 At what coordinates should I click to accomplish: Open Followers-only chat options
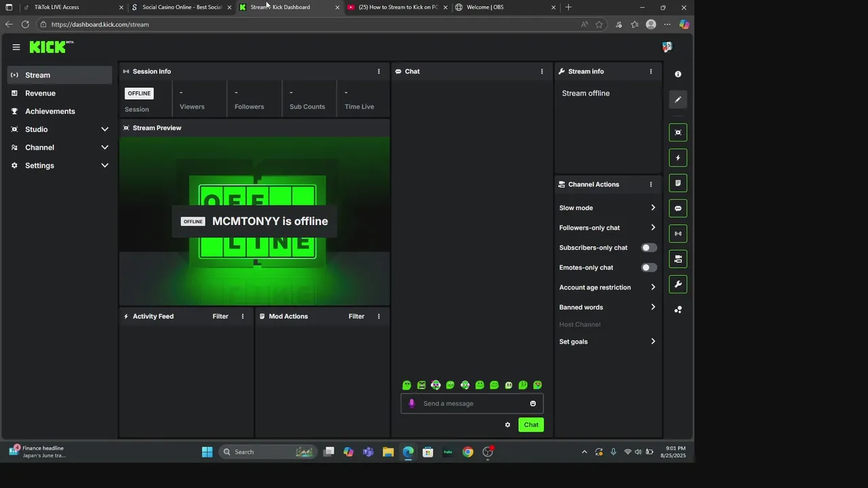(x=608, y=228)
